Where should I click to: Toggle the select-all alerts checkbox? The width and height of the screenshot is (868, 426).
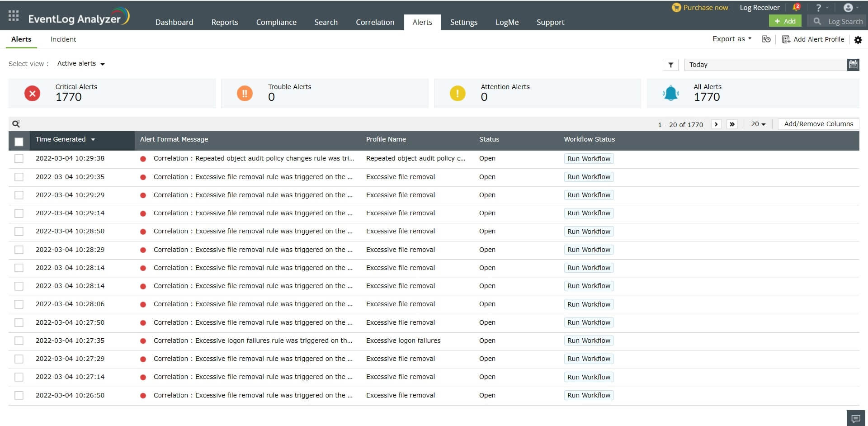pos(19,142)
